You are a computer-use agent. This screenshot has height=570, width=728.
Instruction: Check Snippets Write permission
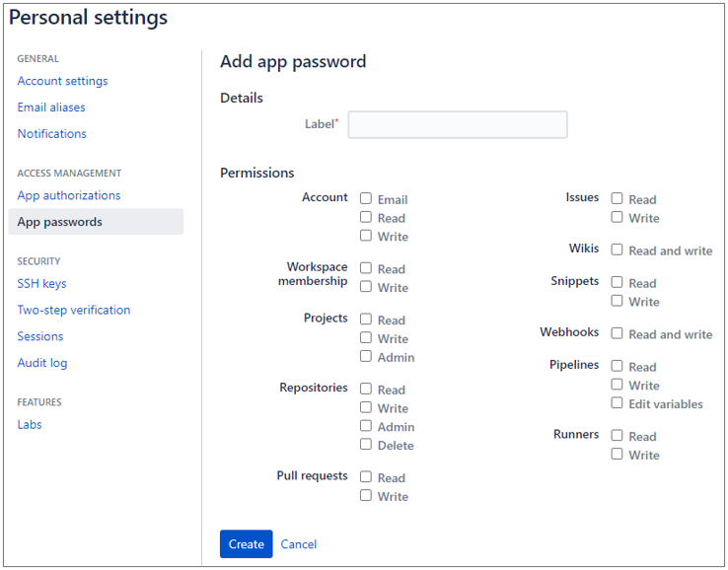[617, 301]
